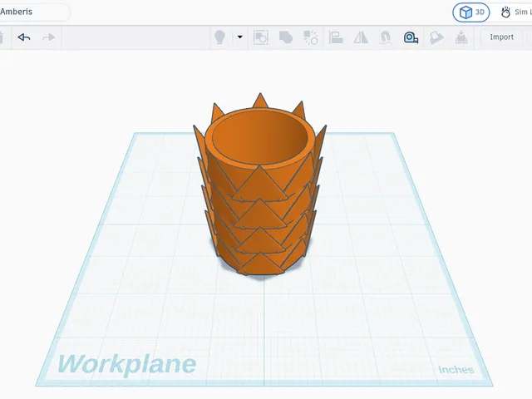Click the downward-arrow tray icon left of Import
This screenshot has width=532, height=399.
click(461, 37)
